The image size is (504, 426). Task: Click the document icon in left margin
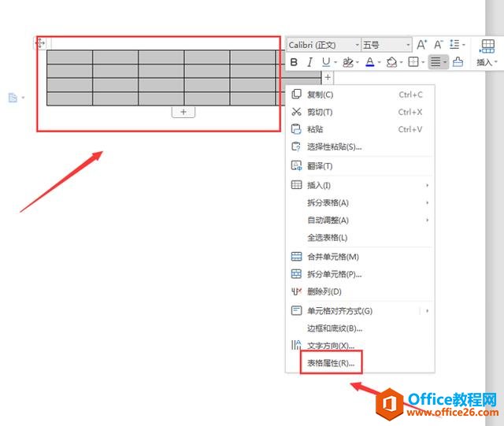[x=13, y=98]
